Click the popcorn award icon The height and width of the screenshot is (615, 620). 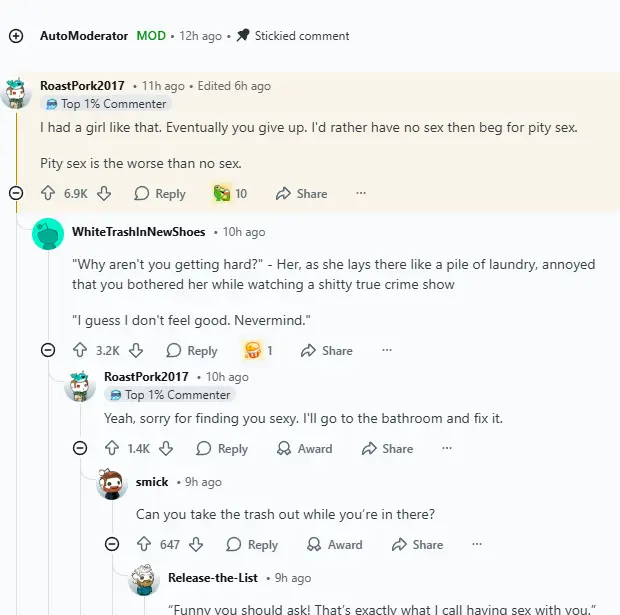pos(253,350)
